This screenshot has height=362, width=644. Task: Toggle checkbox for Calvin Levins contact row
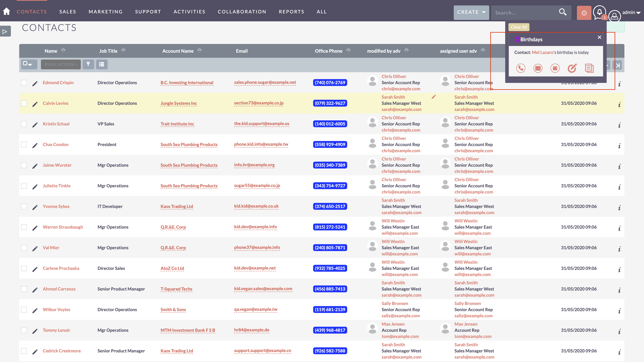24,103
